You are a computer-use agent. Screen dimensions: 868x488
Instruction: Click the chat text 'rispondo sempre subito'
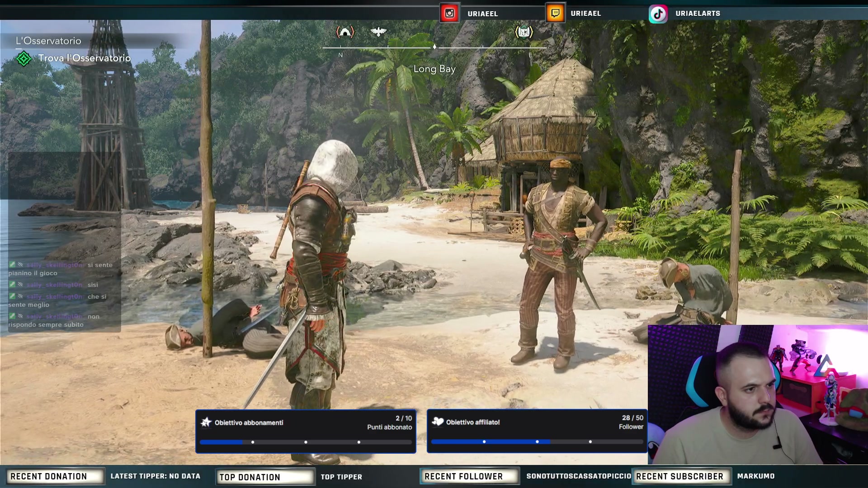pyautogui.click(x=46, y=325)
